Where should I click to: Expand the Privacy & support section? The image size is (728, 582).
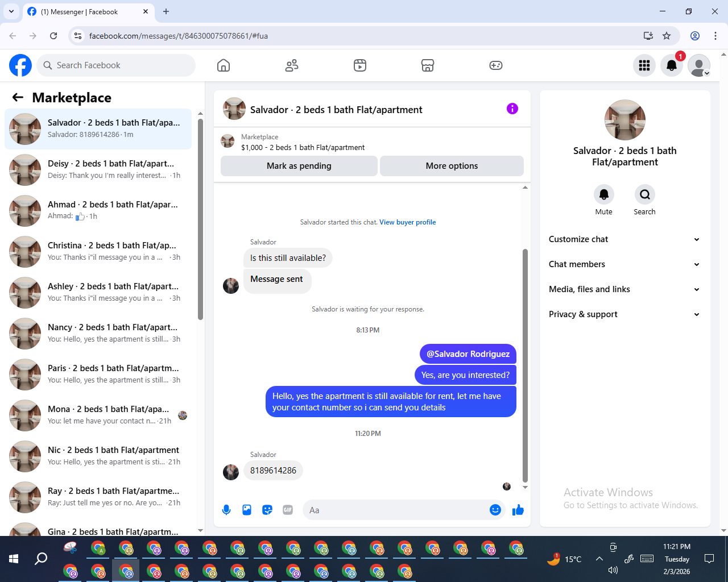pyautogui.click(x=624, y=314)
